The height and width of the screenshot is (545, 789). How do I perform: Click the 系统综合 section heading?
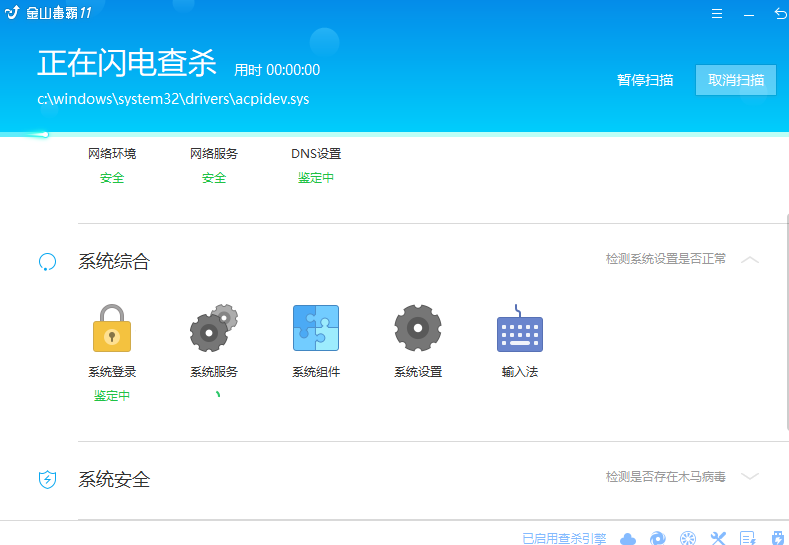click(114, 262)
